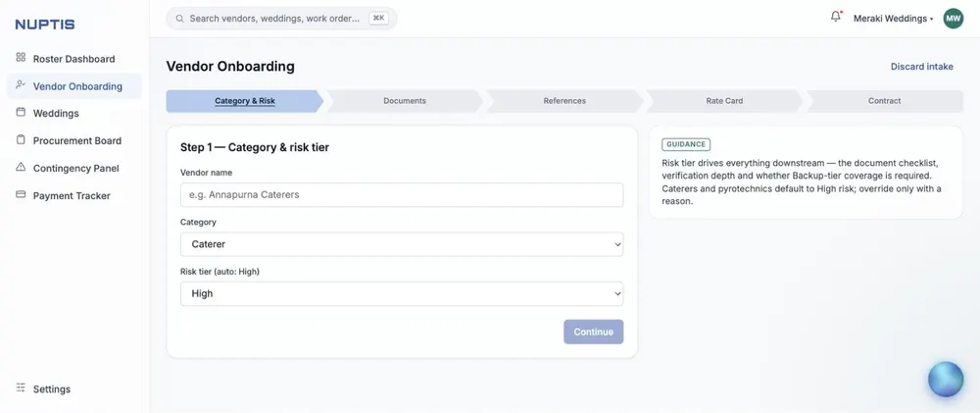The image size is (980, 413).
Task: Click the Continue button
Action: click(593, 332)
